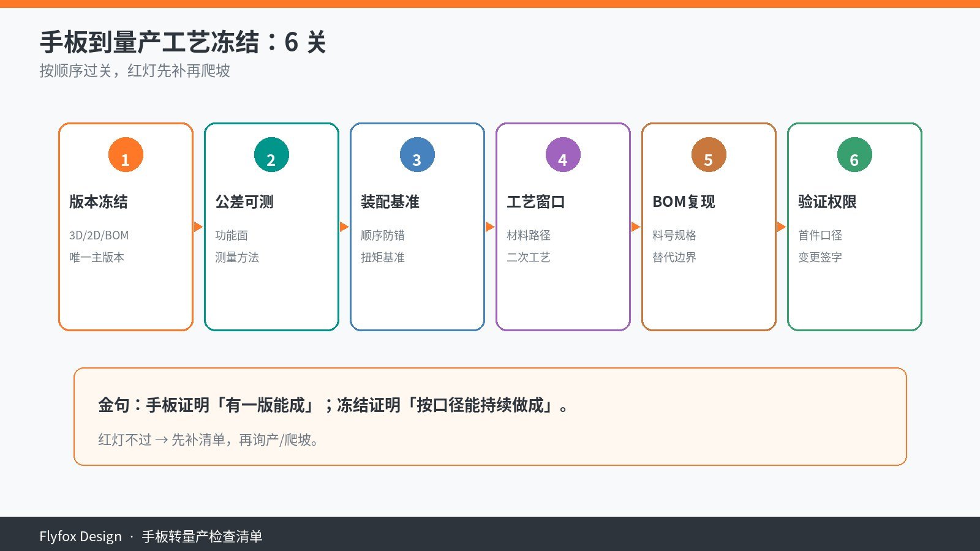Click the text 材料路径
The height and width of the screenshot is (551, 980).
pos(529,235)
